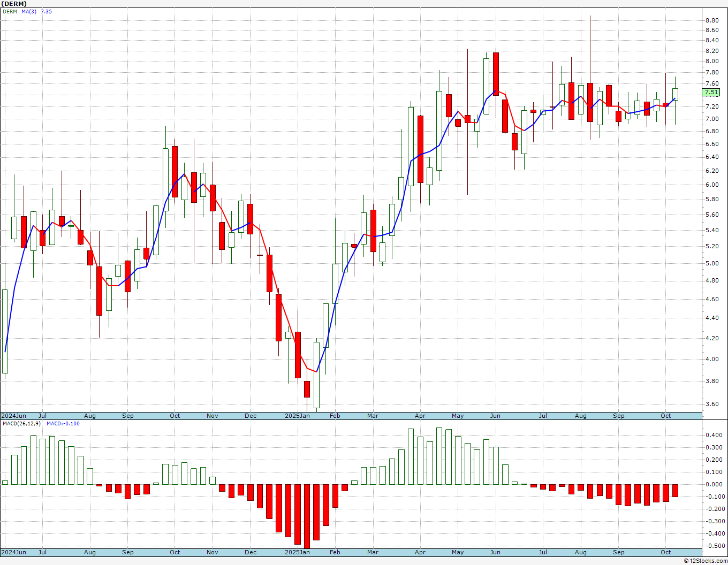
Task: Click the MACD:-0.100 value label
Action: tap(63, 423)
